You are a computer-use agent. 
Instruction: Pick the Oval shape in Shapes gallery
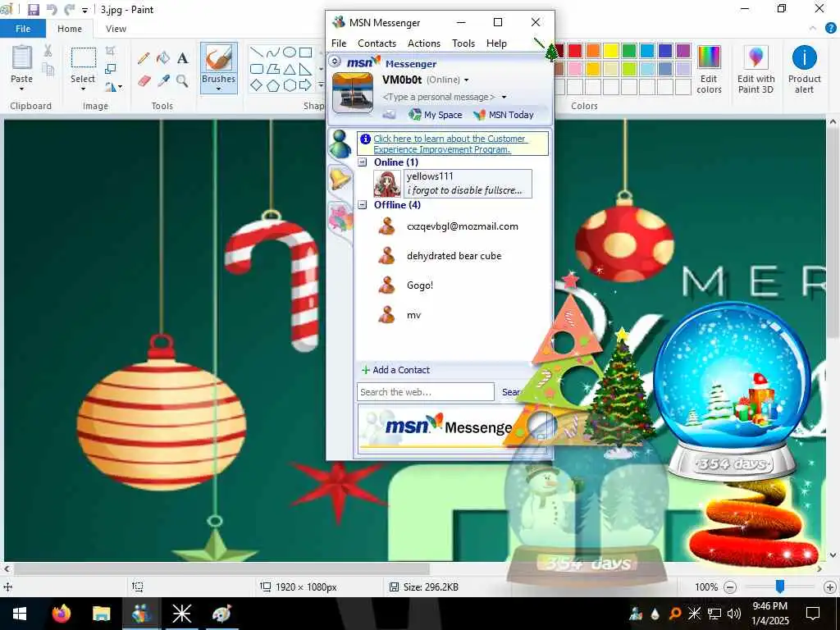coord(290,52)
